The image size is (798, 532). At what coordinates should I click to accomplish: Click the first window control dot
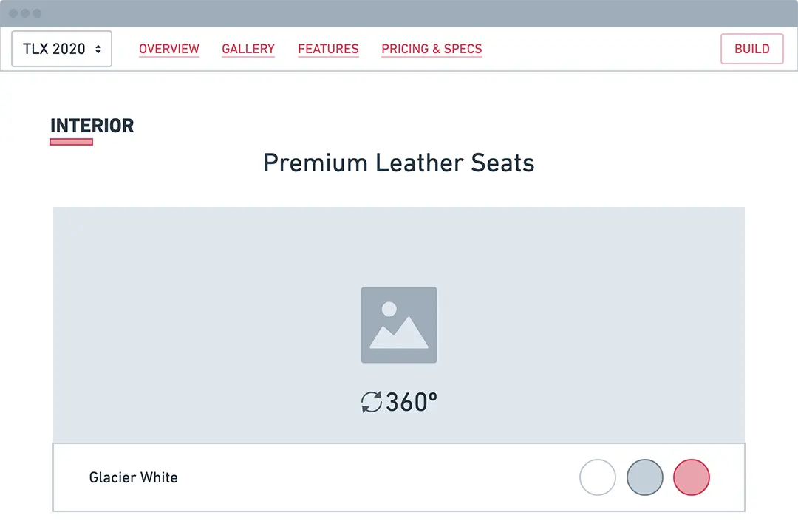(13, 13)
